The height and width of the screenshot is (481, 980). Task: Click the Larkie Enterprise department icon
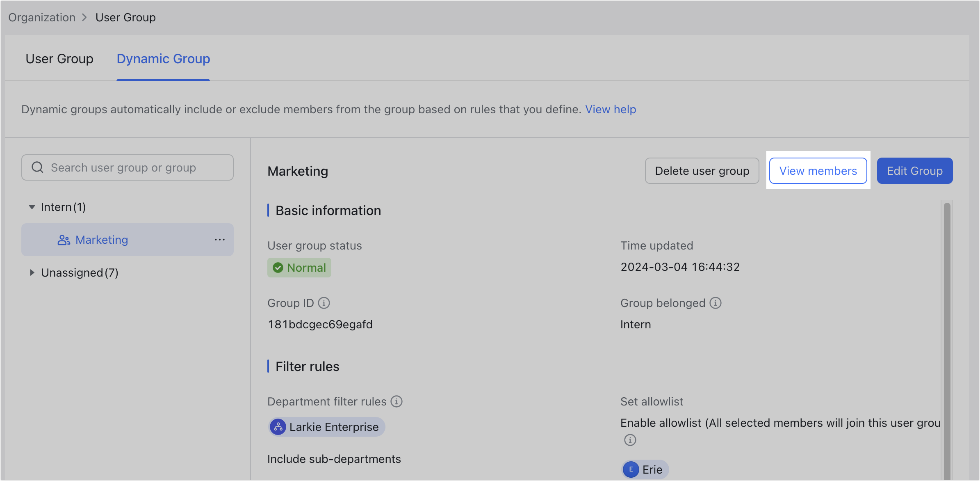(x=278, y=427)
